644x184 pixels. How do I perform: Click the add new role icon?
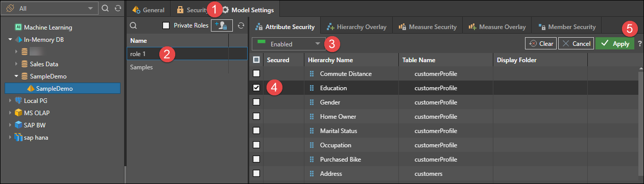(x=222, y=25)
